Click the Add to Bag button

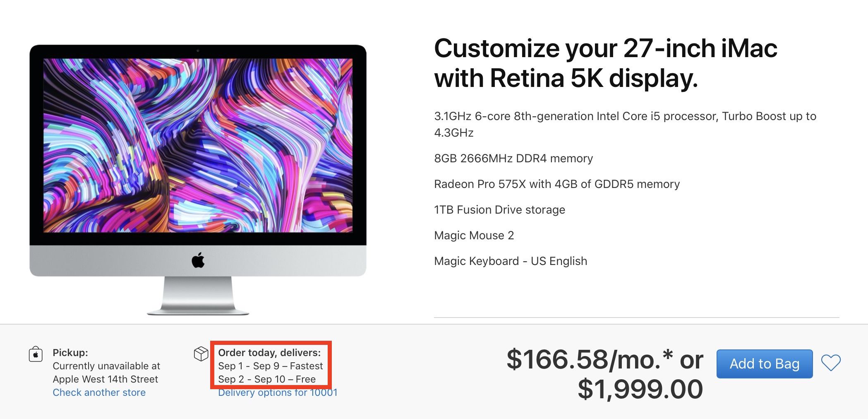coord(764,364)
